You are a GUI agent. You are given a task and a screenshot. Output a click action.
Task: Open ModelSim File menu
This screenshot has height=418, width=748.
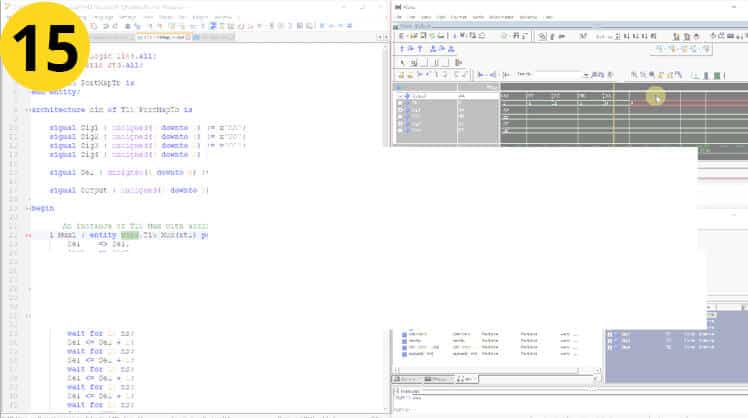(x=399, y=17)
